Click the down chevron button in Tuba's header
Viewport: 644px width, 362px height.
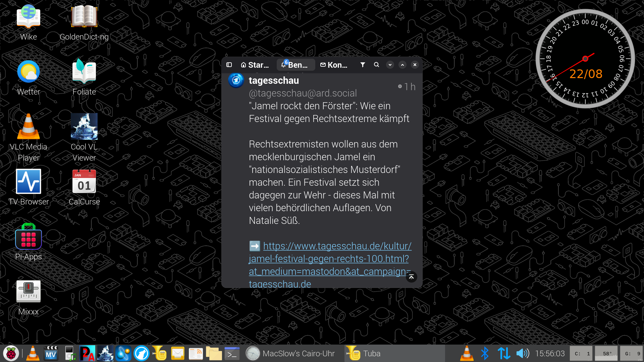tap(390, 65)
